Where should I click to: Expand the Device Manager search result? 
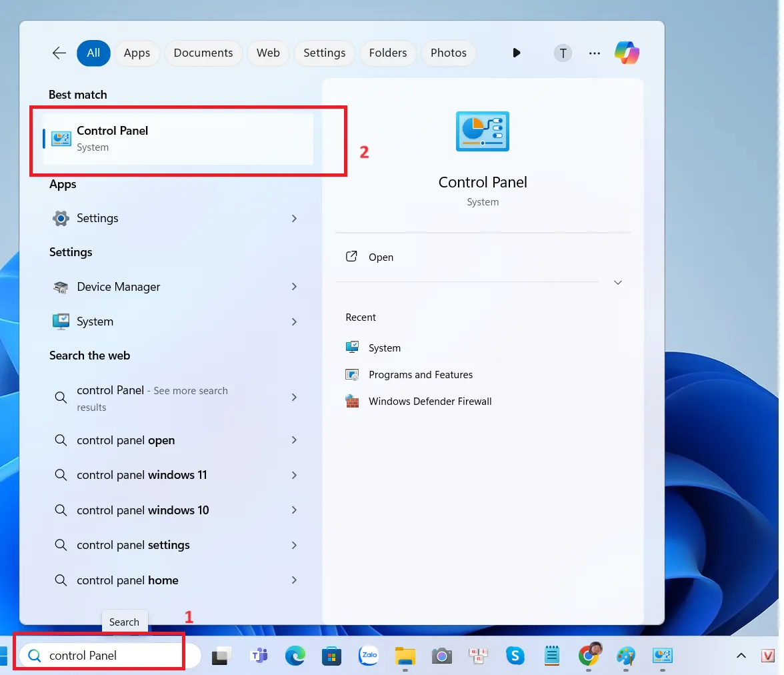tap(294, 287)
